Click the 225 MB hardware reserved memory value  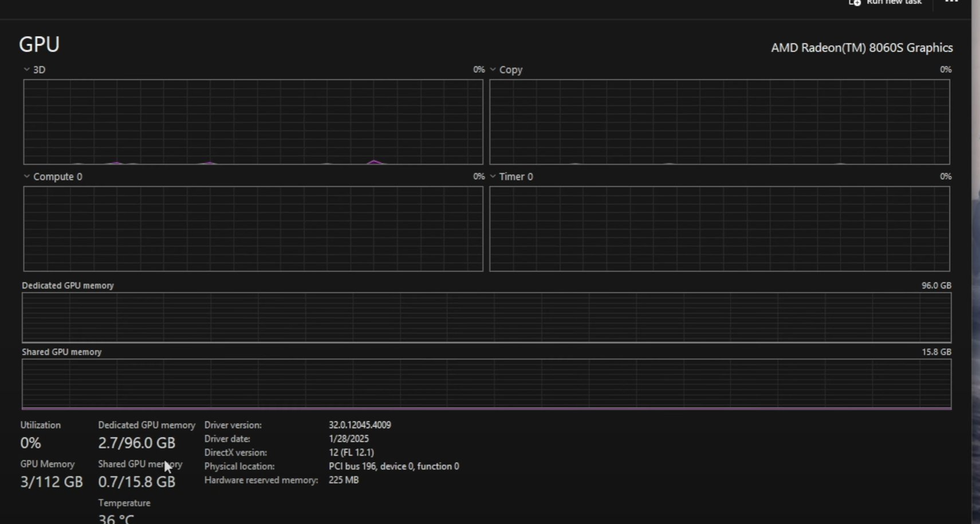pyautogui.click(x=344, y=480)
